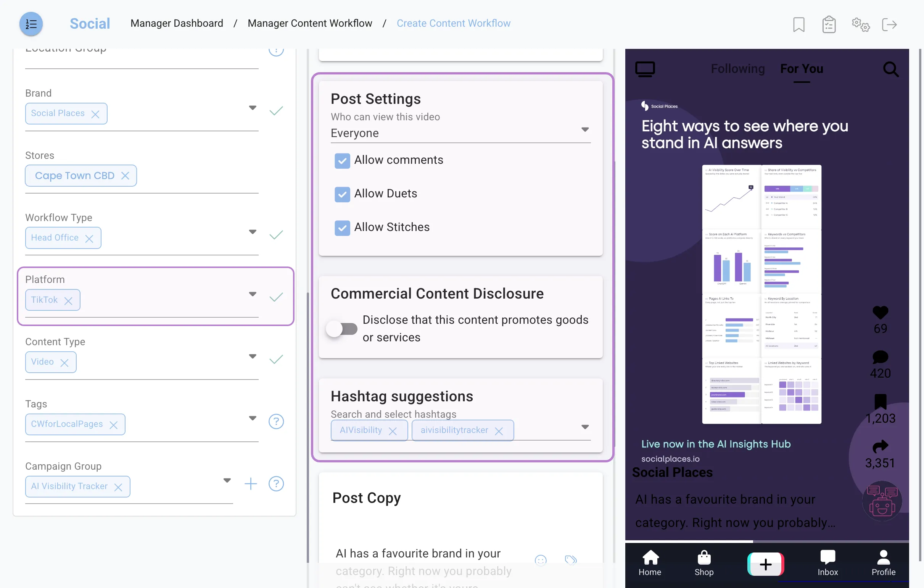Click Create Content Workflow breadcrumb
Screen dimensions: 924x588
click(x=453, y=23)
